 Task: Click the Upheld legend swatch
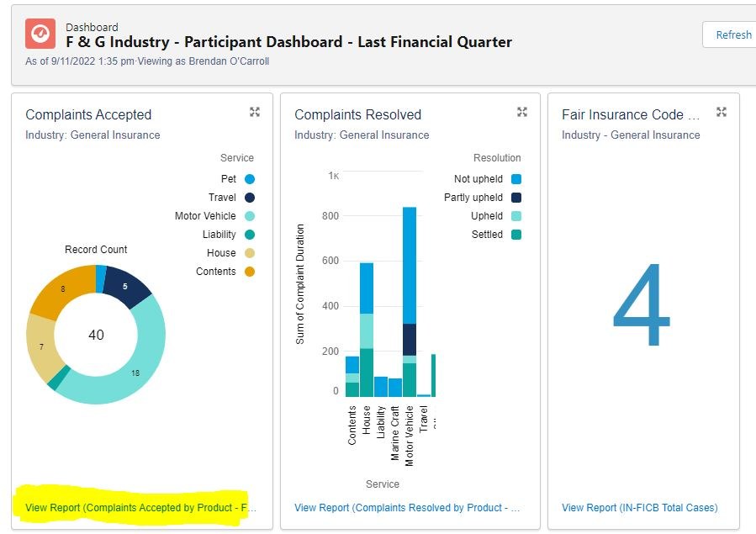tap(515, 216)
